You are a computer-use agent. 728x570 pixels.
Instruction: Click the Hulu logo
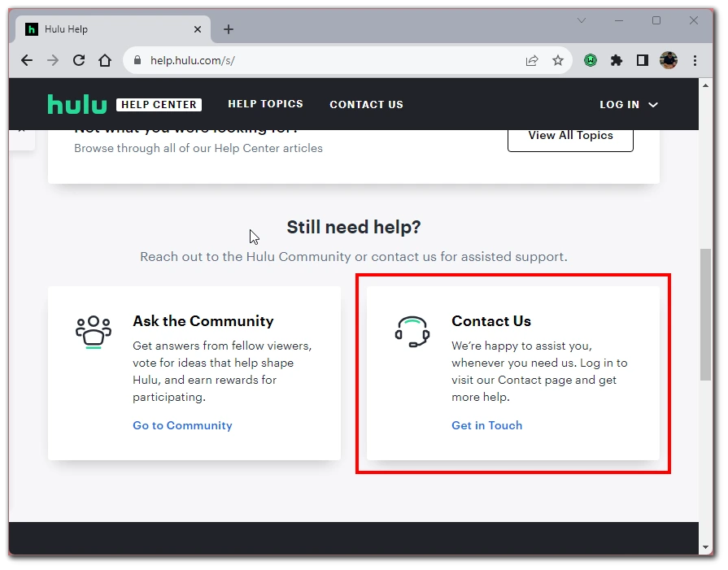click(x=77, y=104)
